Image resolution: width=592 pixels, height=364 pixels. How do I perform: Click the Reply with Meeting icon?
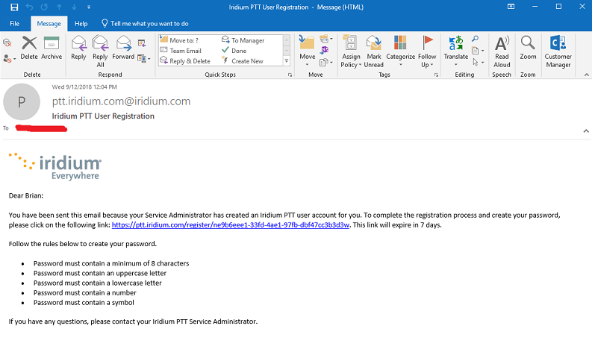(142, 43)
